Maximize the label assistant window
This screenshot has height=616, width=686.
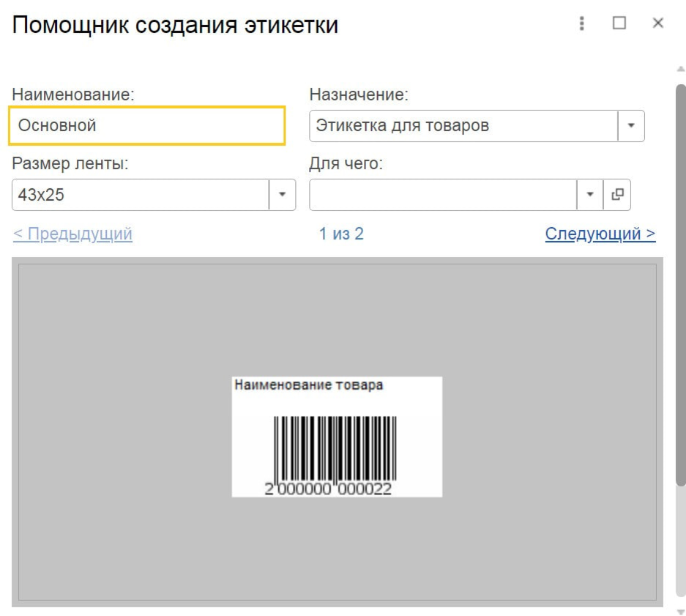coord(619,23)
